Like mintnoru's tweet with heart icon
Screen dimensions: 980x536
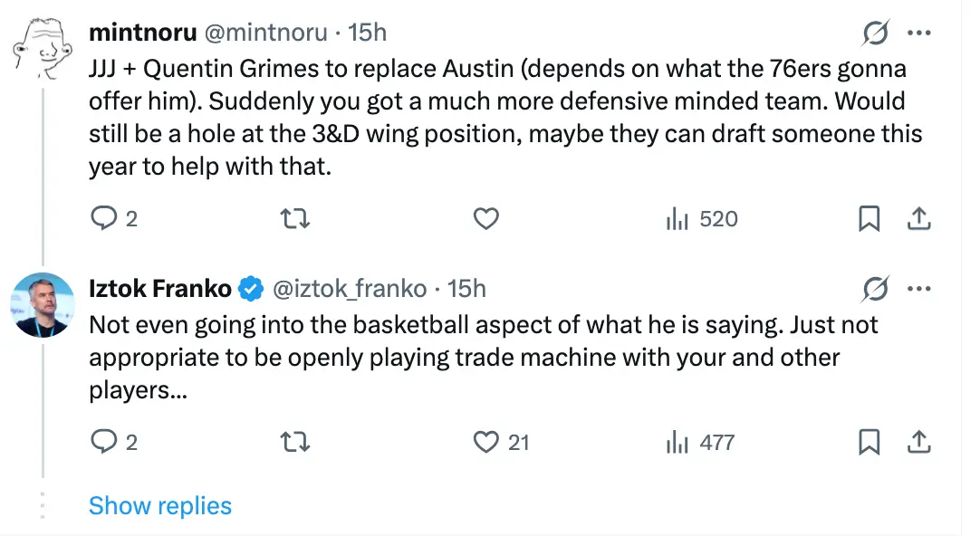click(x=487, y=219)
